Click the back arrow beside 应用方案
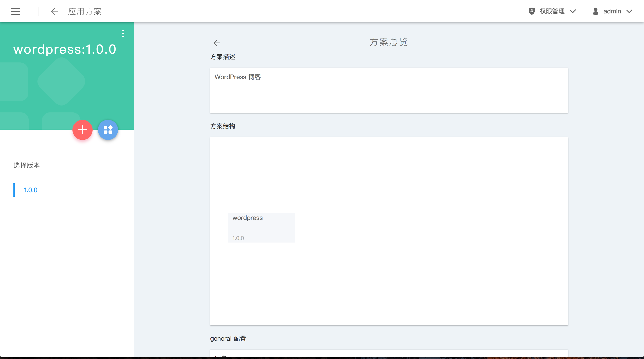Viewport: 644px width, 359px height. click(54, 11)
